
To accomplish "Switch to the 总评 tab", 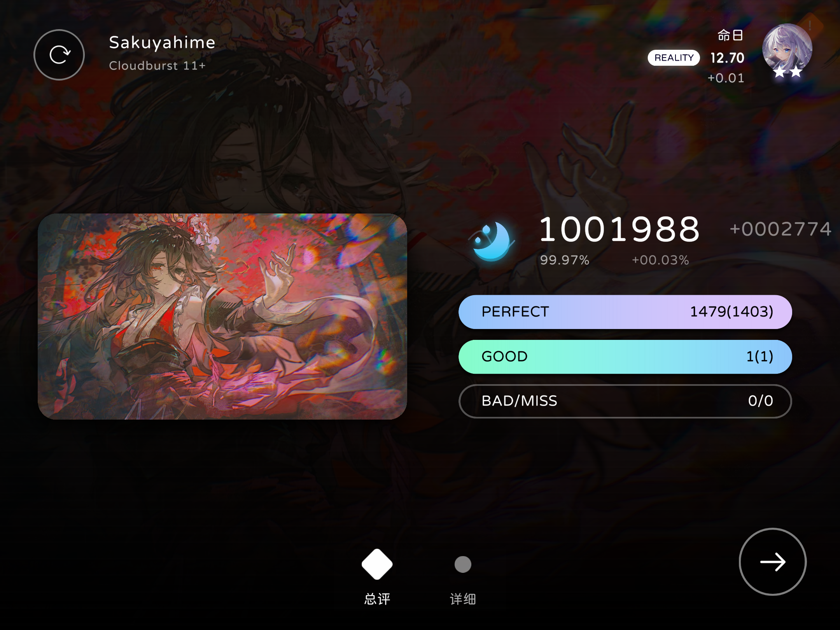I will pyautogui.click(x=377, y=599).
